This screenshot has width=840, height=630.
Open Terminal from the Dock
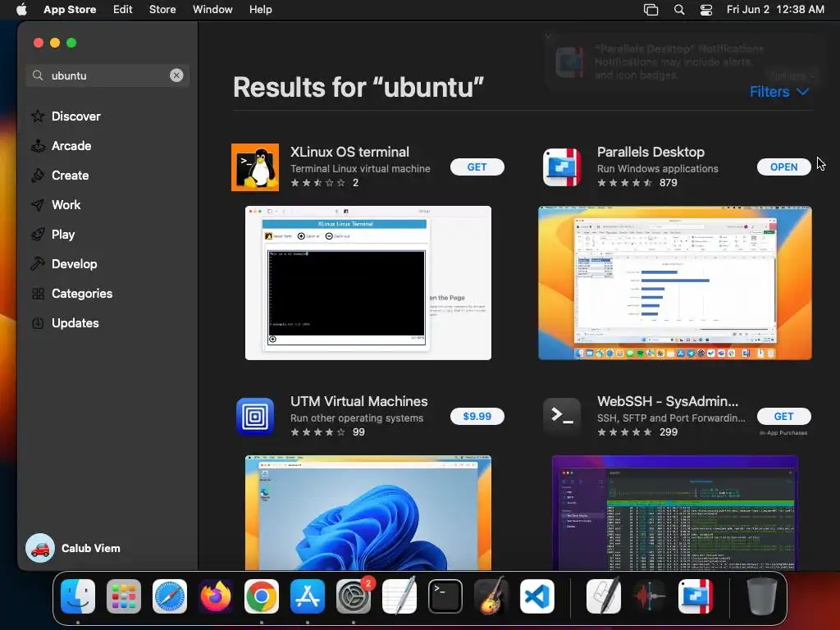tap(445, 596)
